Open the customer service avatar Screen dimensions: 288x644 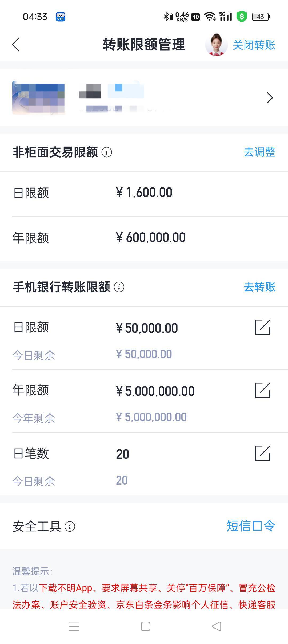click(x=216, y=45)
